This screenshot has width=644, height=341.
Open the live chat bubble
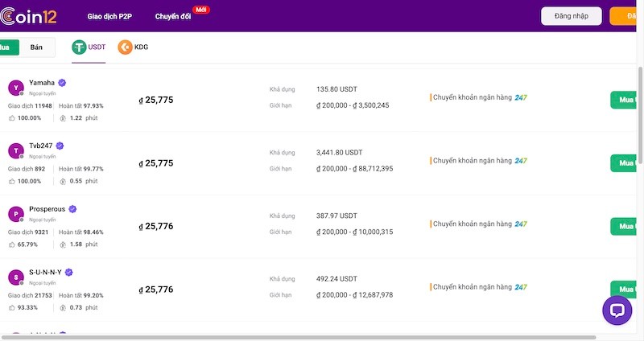[x=617, y=310]
